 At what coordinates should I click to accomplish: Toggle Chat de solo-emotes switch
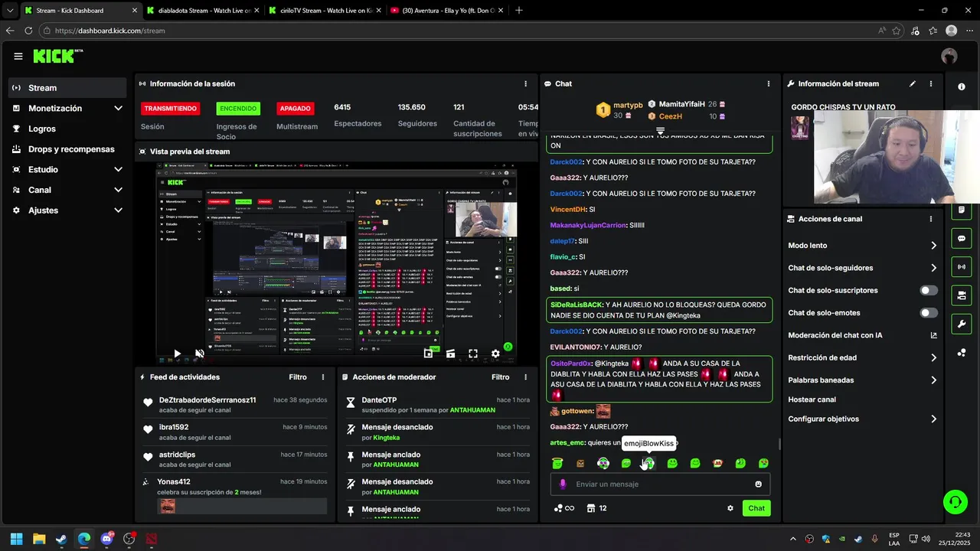[929, 313]
